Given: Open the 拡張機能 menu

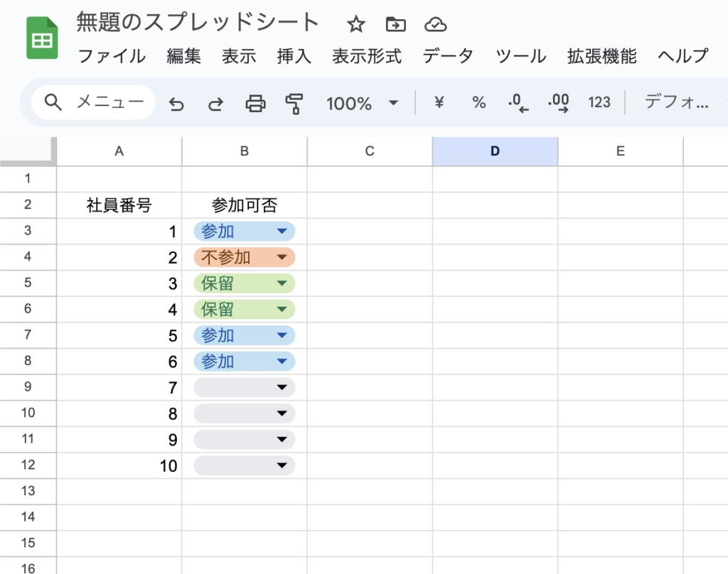Looking at the screenshot, I should (x=601, y=56).
